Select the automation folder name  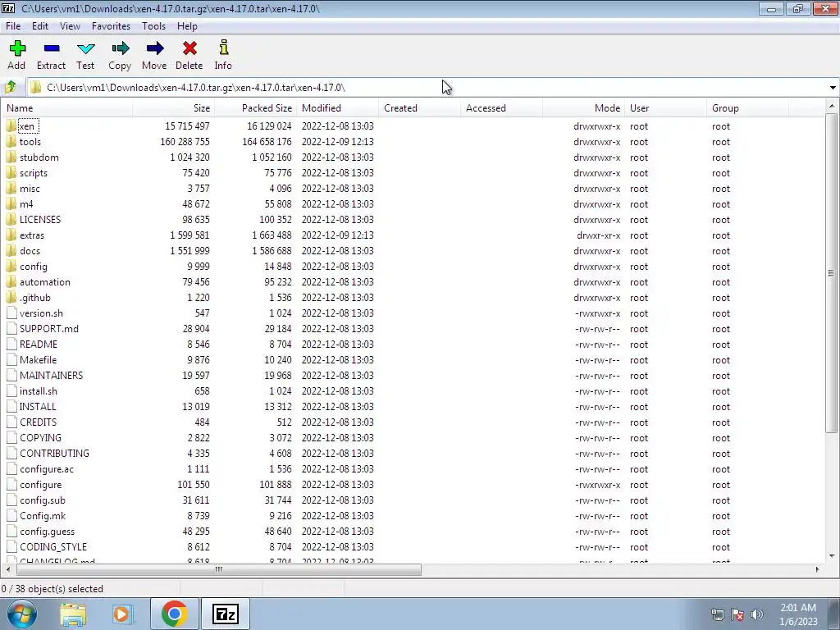44,281
